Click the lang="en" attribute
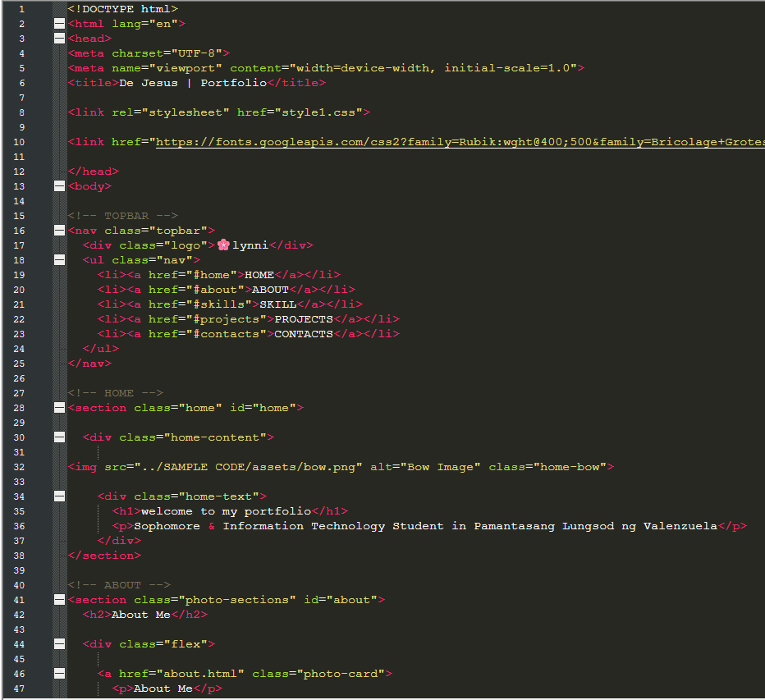The image size is (765, 700). click(x=145, y=24)
